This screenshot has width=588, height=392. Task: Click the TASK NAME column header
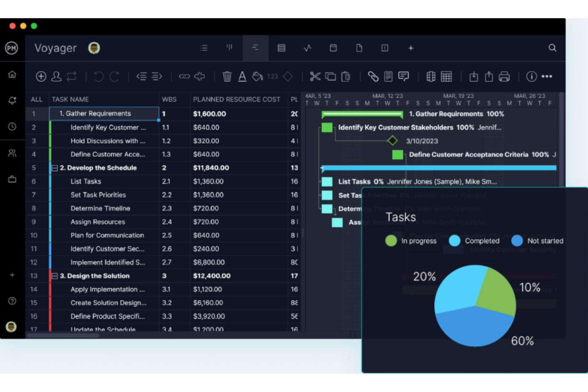70,99
